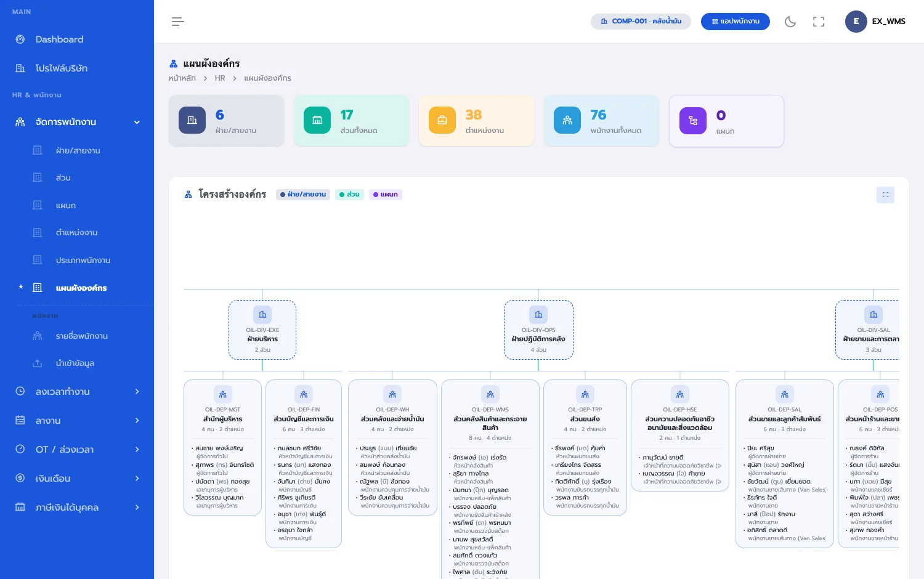The width and height of the screenshot is (924, 579).
Task: Expand the OT / ล่วงเวลา submenu
Action: tap(77, 450)
